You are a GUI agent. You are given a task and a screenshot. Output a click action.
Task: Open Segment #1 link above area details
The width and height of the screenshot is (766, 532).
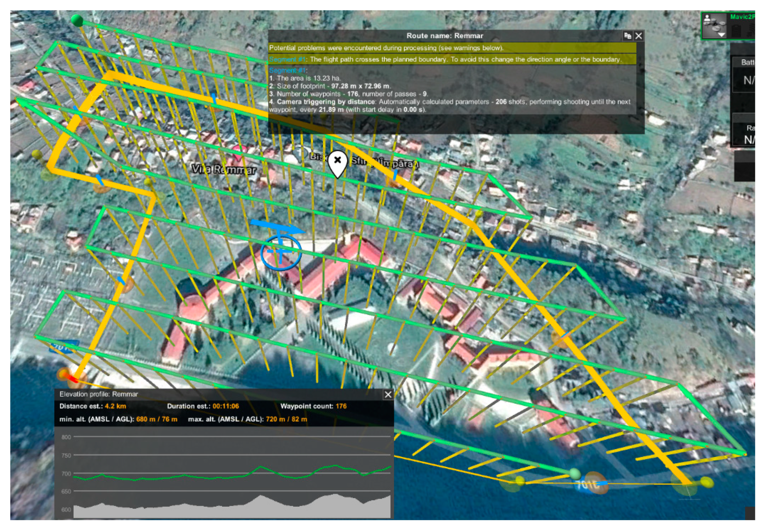coord(287,71)
